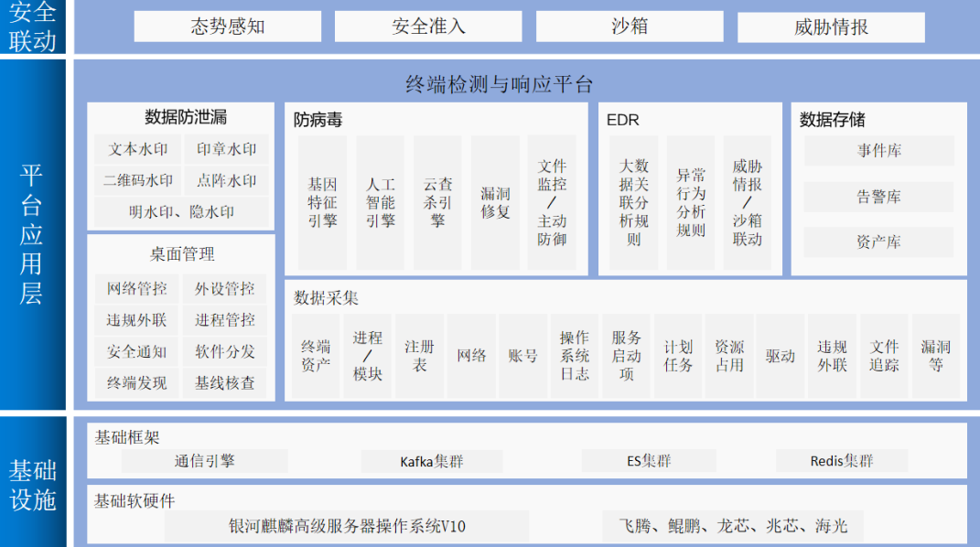This screenshot has height=547, width=980.
Task: Click the 基因特征引擎 antivirus block
Action: 322,202
